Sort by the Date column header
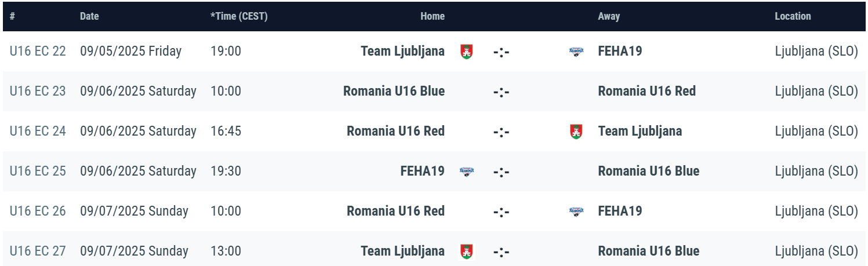The height and width of the screenshot is (266, 868). tap(89, 16)
